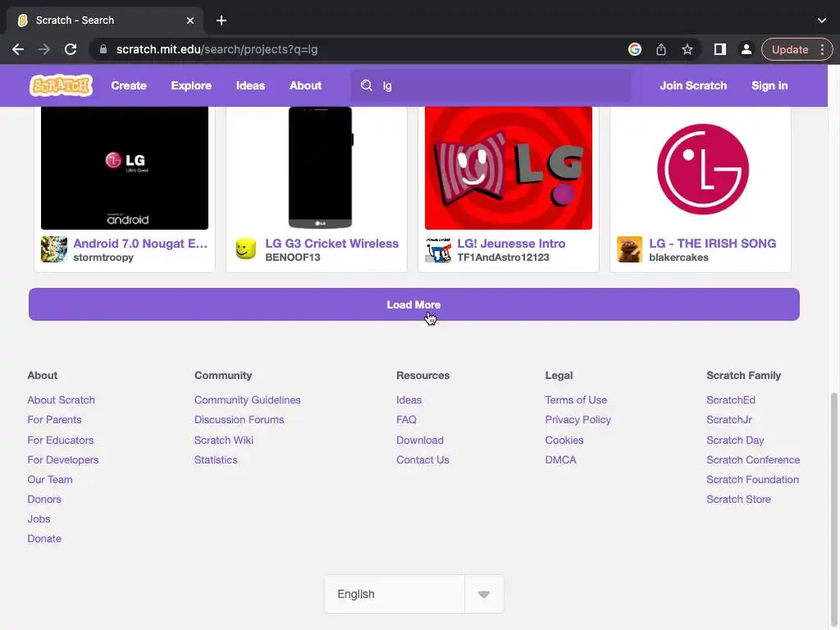Image resolution: width=840 pixels, height=630 pixels.
Task: Open FAQ footer link
Action: pos(406,420)
